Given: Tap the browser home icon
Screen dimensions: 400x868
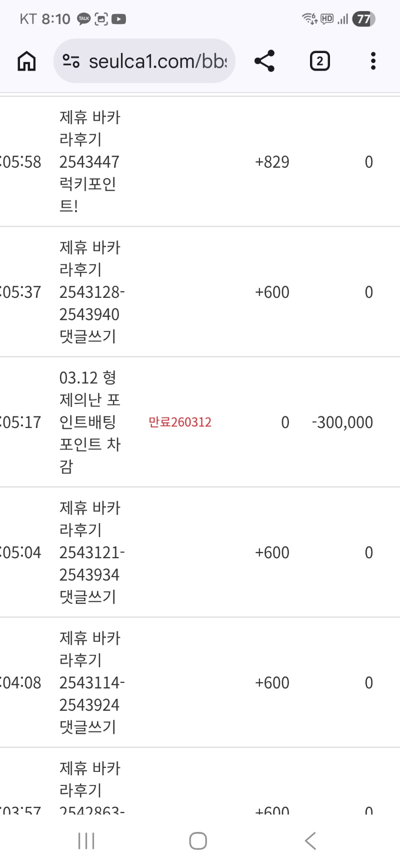Looking at the screenshot, I should [26, 61].
